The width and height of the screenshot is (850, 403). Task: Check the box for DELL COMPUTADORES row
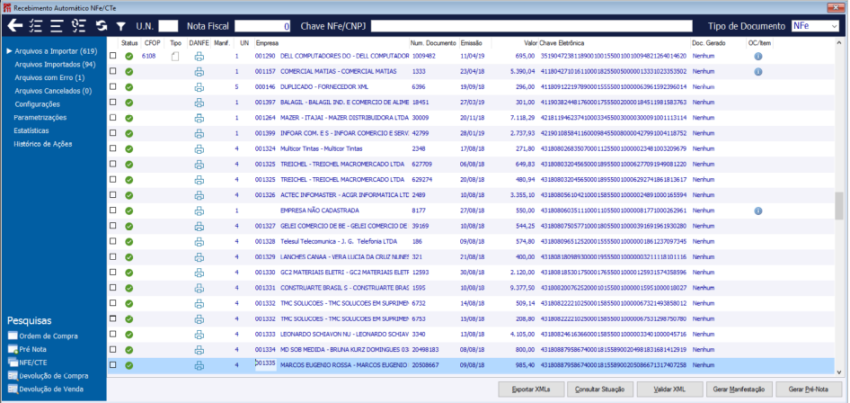[x=113, y=55]
